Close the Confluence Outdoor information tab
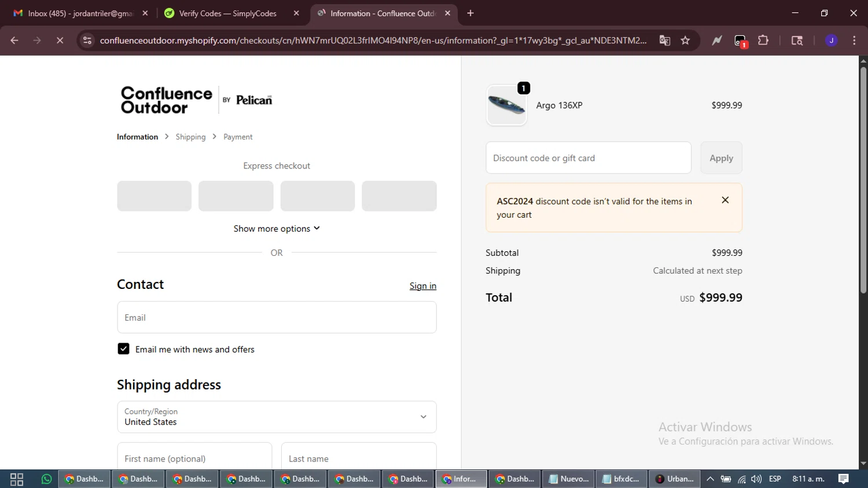 coord(447,13)
